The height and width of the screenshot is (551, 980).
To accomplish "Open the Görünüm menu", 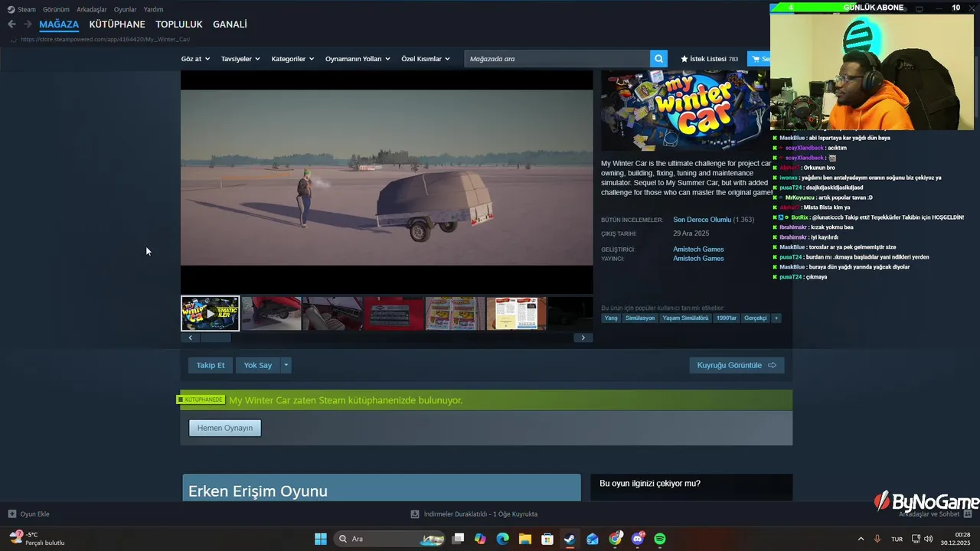I will click(56, 9).
